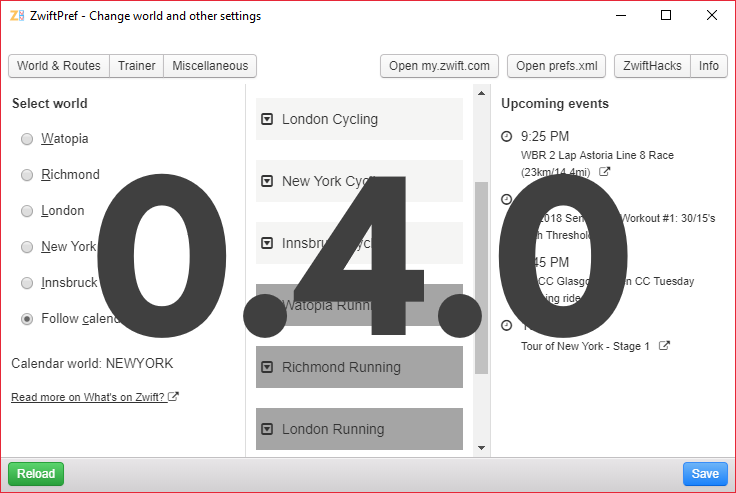The image size is (736, 493).
Task: Switch to the World & Routes tab
Action: 59,66
